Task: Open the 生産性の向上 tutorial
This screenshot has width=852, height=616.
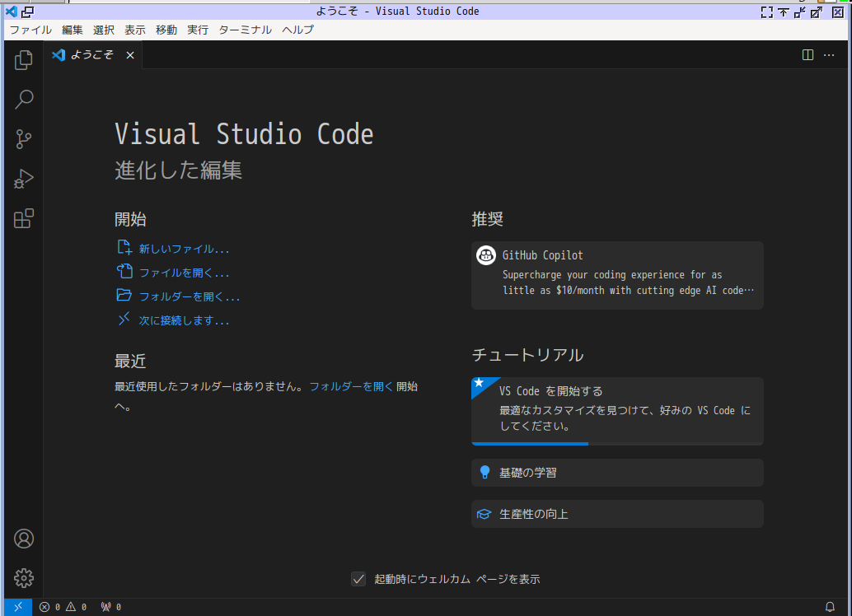Action: pyautogui.click(x=617, y=514)
